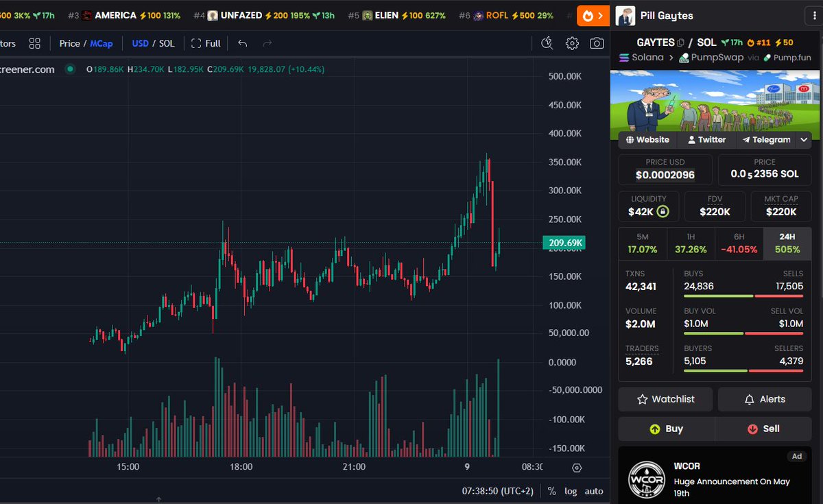Set chart currency to SOL
This screenshot has width=823, height=504.
point(167,43)
